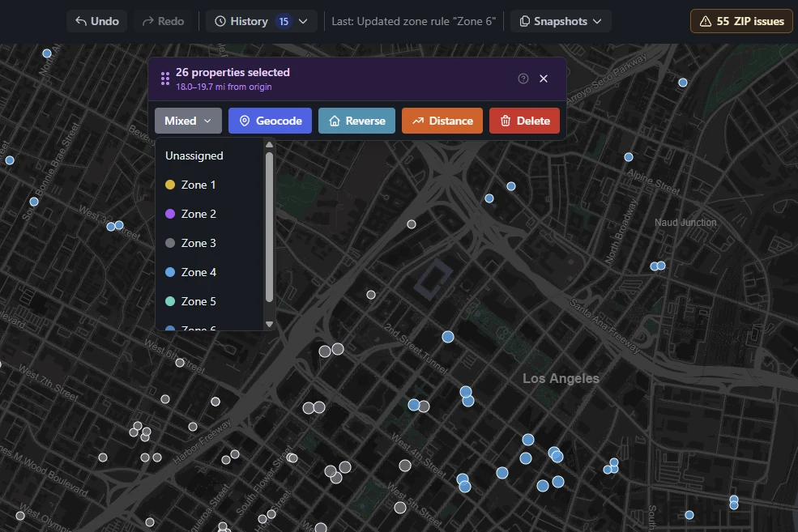Click the Reverse geocode button
This screenshot has height=532, width=798.
(x=356, y=121)
